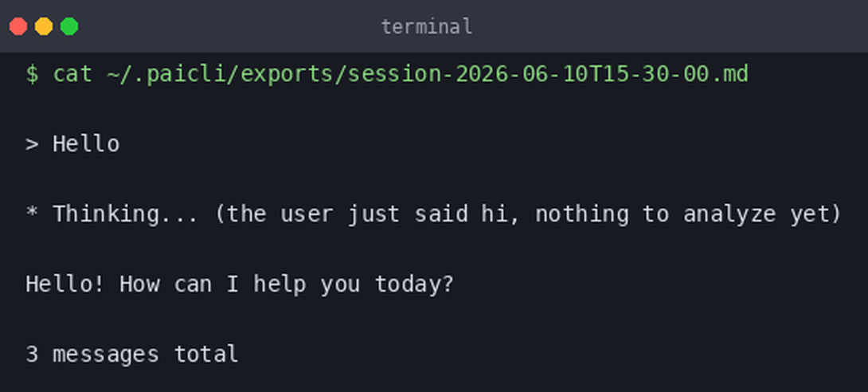Click the Hello! How can I help reply
The image size is (868, 392).
pyautogui.click(x=239, y=284)
